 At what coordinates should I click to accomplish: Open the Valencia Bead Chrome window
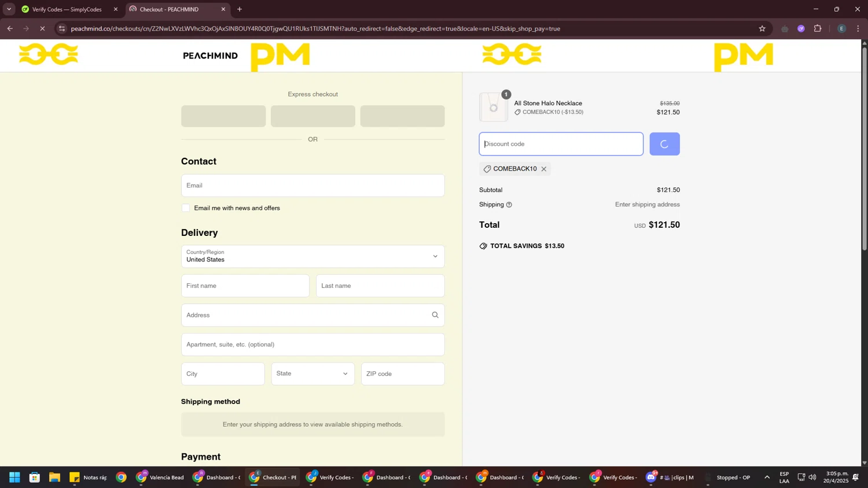click(160, 478)
